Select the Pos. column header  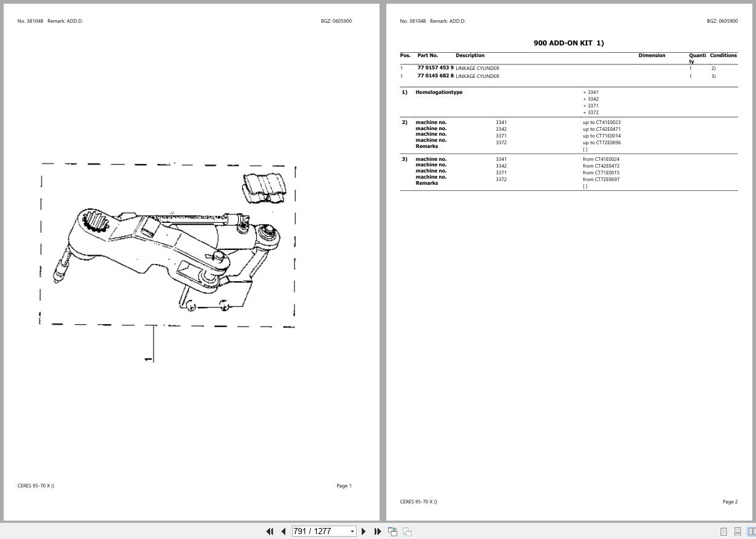pyautogui.click(x=405, y=55)
